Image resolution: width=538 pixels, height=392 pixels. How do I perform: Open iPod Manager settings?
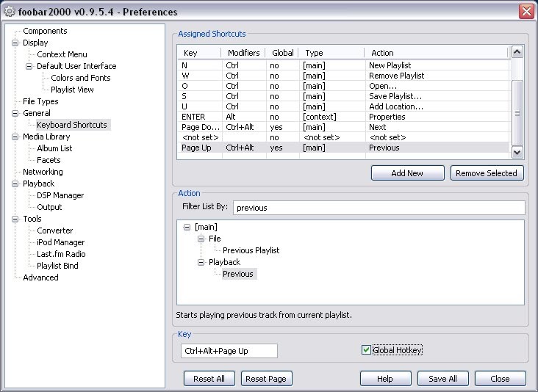pyautogui.click(x=61, y=242)
